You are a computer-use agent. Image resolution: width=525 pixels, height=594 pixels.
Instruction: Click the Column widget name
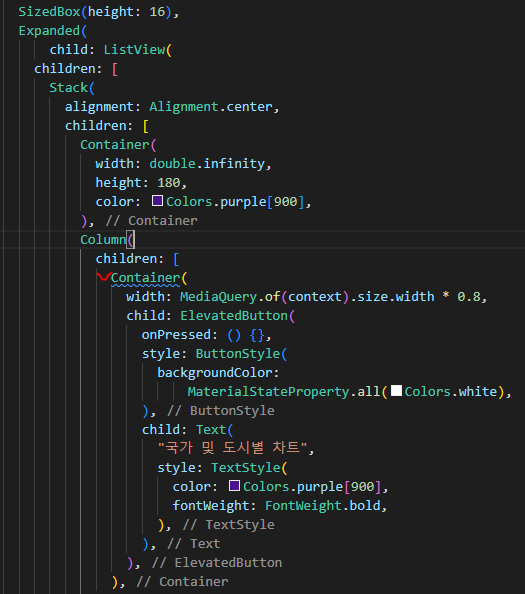click(x=103, y=240)
